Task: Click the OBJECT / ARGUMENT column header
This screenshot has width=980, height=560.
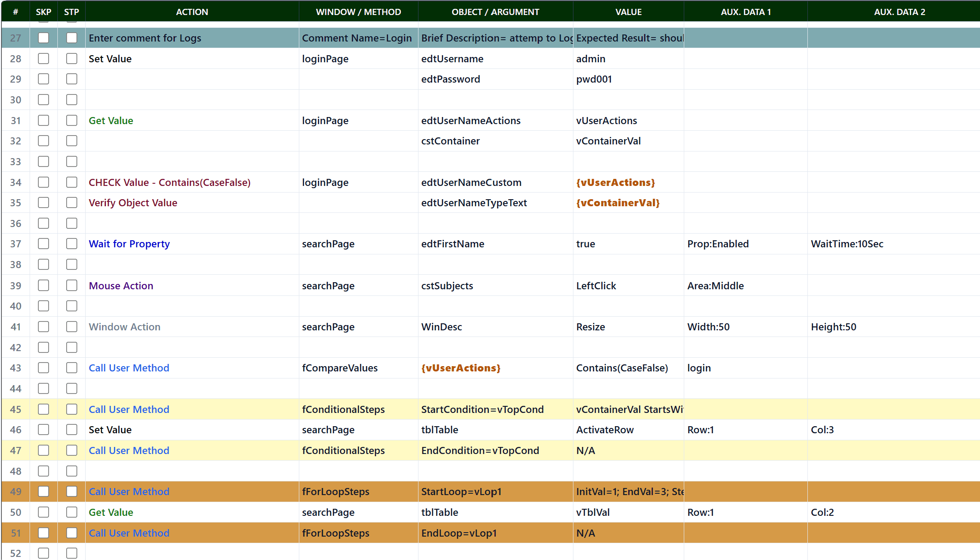Action: 495,12
